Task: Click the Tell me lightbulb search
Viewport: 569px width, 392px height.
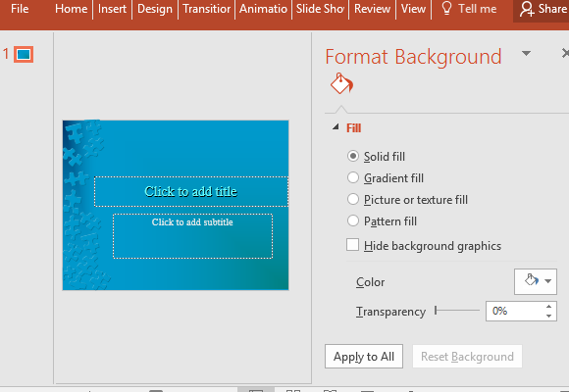Action: [x=469, y=9]
